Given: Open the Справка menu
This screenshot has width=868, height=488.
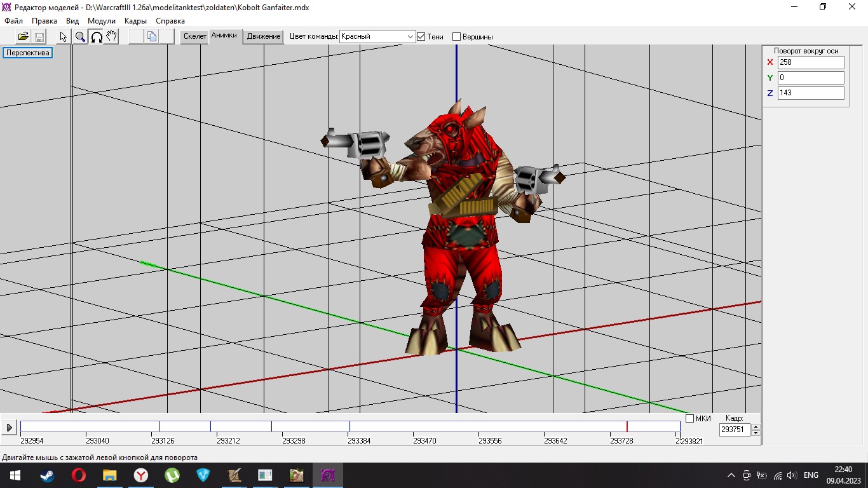Looking at the screenshot, I should pos(170,21).
